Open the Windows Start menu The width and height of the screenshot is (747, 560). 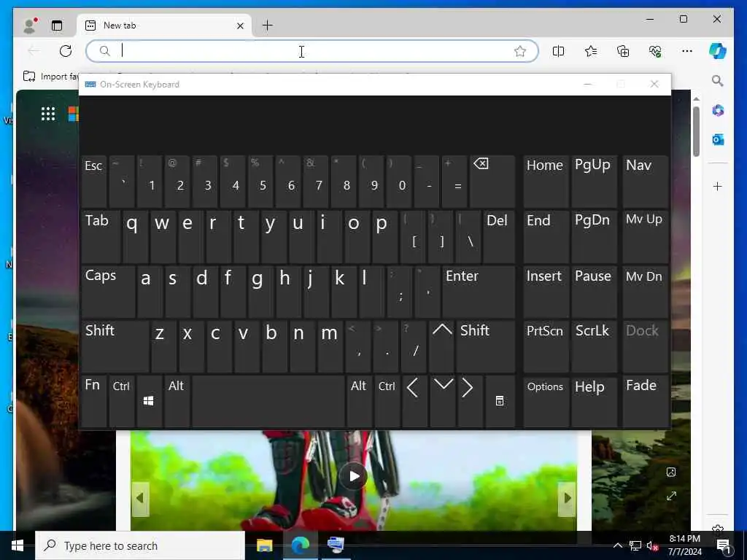(18, 545)
